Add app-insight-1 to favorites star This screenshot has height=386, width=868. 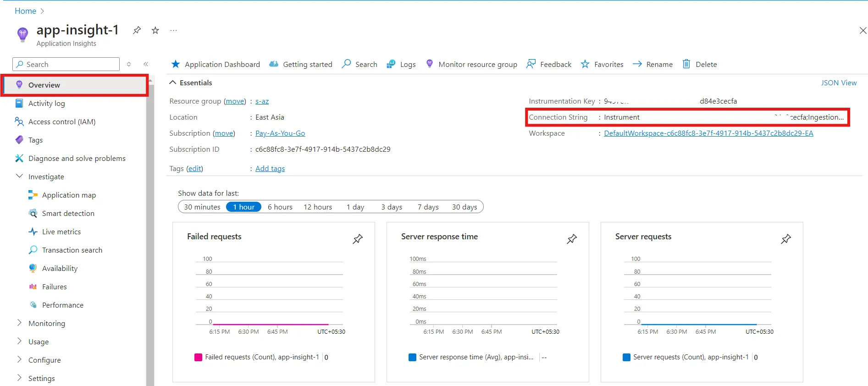tap(155, 30)
